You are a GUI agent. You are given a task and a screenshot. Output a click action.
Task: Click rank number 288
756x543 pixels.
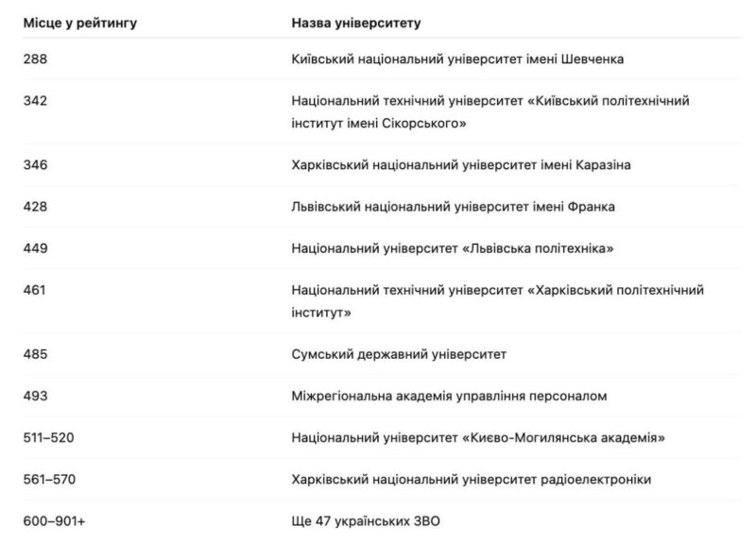coord(35,59)
